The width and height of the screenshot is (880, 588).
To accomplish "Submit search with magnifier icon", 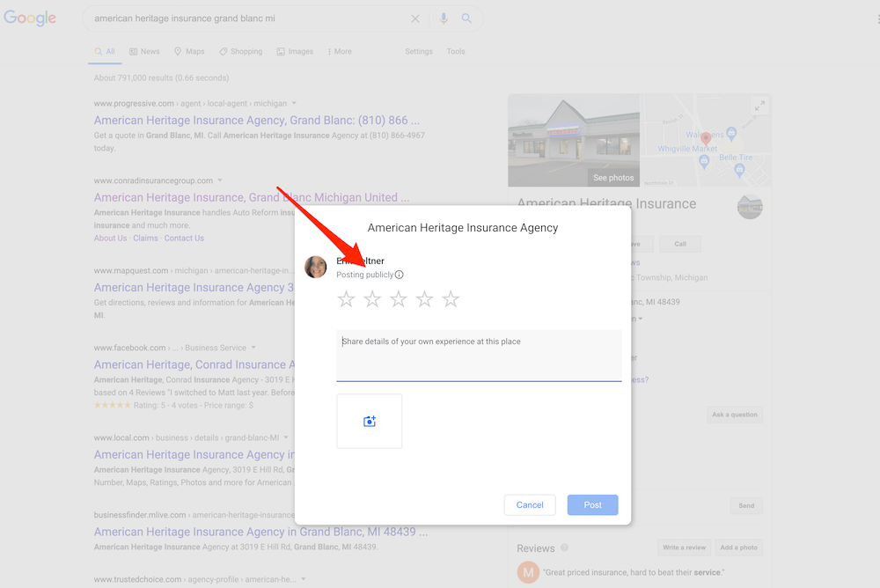I will point(466,18).
